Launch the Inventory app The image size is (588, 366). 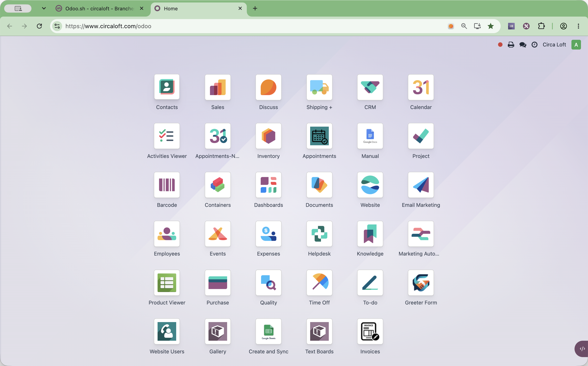pyautogui.click(x=268, y=136)
